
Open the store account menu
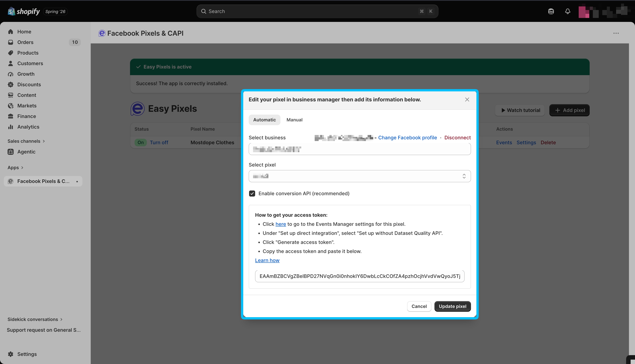604,11
